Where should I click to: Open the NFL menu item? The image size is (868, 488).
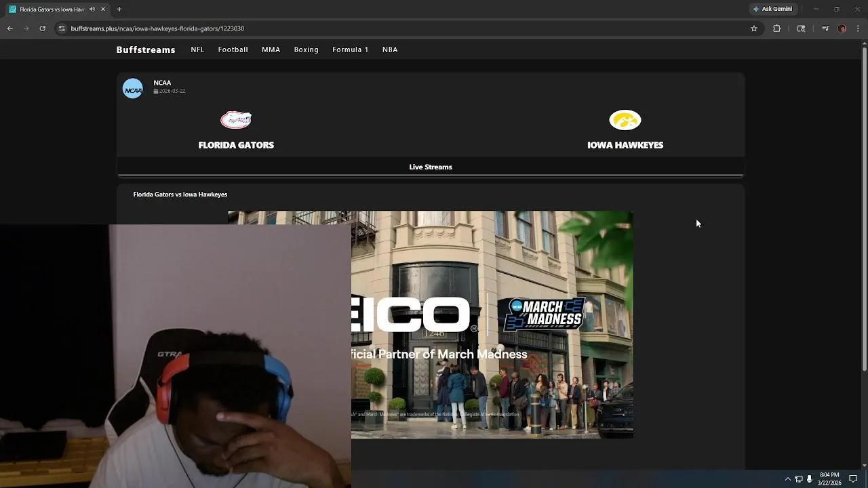point(197,49)
